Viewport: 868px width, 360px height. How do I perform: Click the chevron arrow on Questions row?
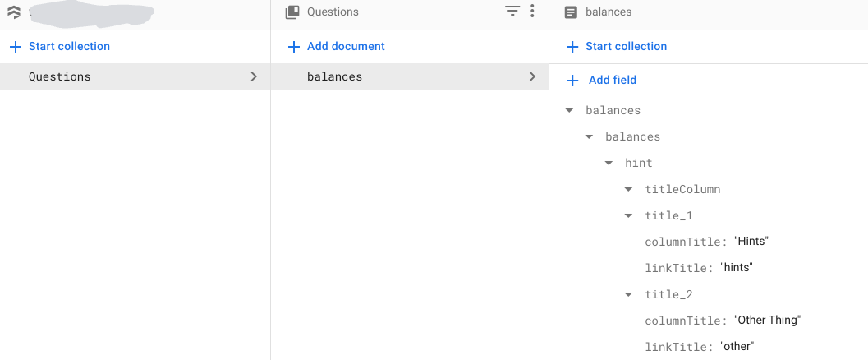254,76
